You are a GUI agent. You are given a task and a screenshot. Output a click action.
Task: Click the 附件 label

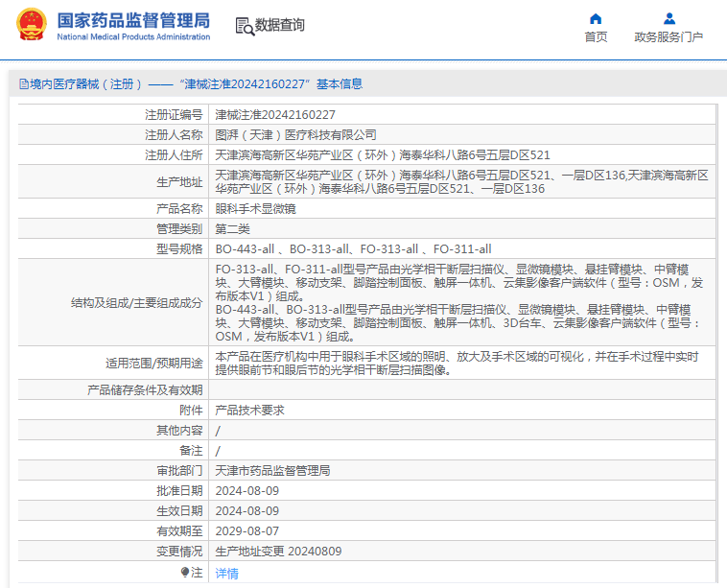[x=191, y=411]
